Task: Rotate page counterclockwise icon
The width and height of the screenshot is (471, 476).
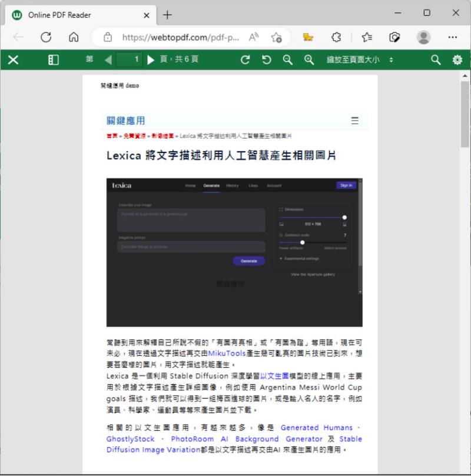Action: pyautogui.click(x=266, y=59)
